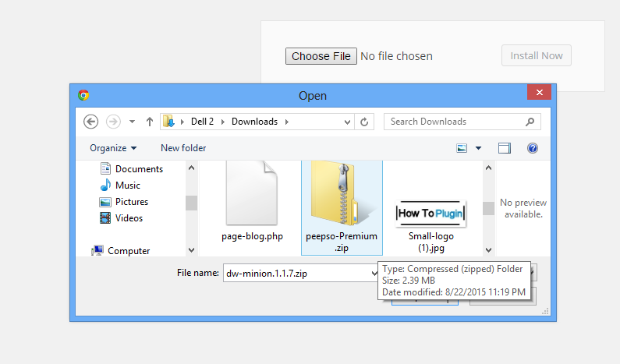The image size is (620, 364).
Task: Click the file list scrollbar thumb
Action: point(489,208)
